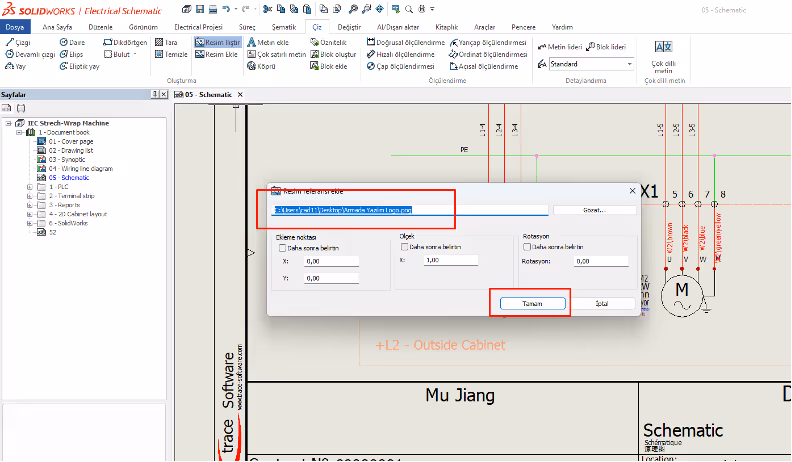Image resolution: width=792 pixels, height=462 pixels.
Task: Open Bulut tool dropdown arrow
Action: (135, 54)
